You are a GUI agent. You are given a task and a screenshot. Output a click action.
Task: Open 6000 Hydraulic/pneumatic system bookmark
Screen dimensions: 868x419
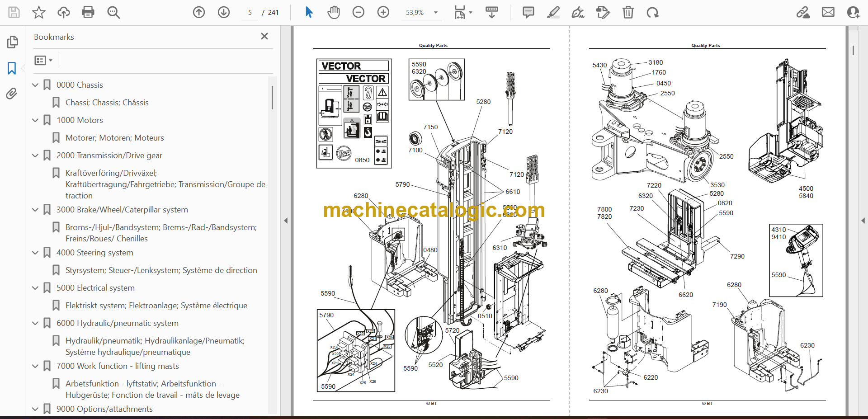tap(117, 323)
